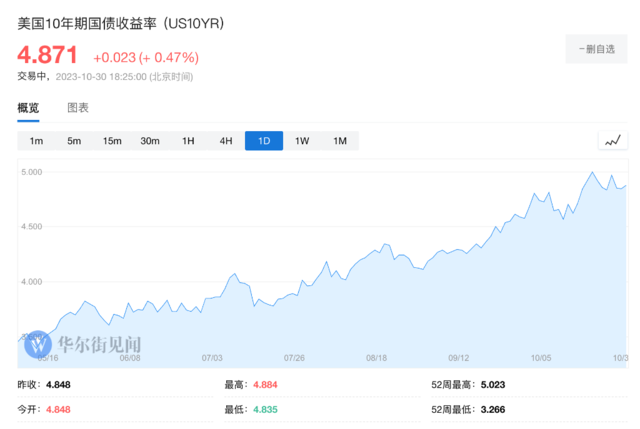Viewport: 640px width, 429px height.
Task: Select the 30m interval
Action: pyautogui.click(x=150, y=141)
